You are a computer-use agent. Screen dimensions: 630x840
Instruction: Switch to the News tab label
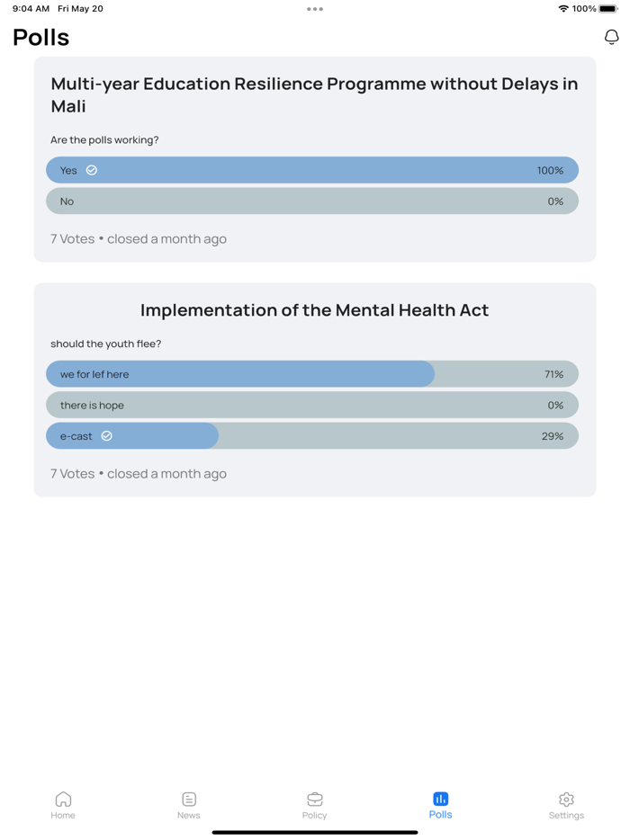coord(189,816)
